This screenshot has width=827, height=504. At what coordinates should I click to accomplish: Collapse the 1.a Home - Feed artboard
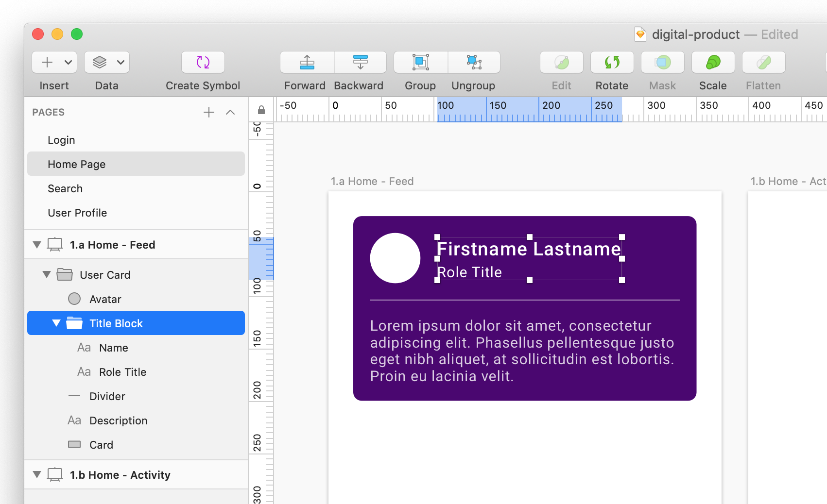click(37, 245)
